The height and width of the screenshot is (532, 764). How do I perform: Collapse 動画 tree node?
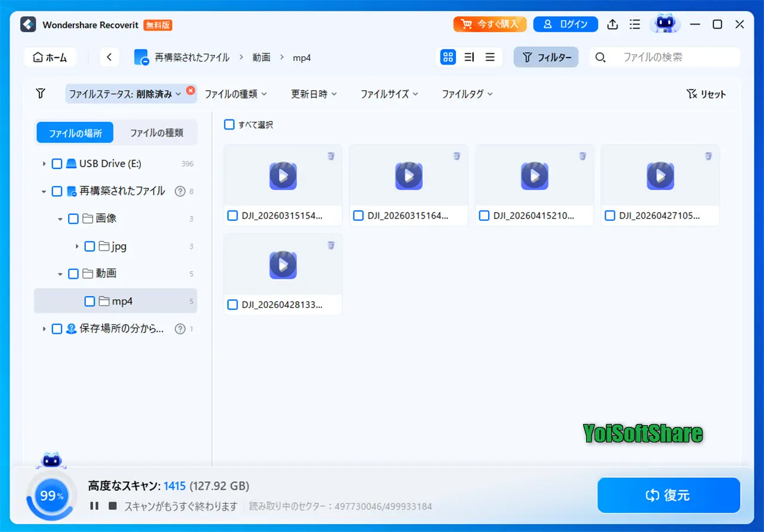(60, 273)
